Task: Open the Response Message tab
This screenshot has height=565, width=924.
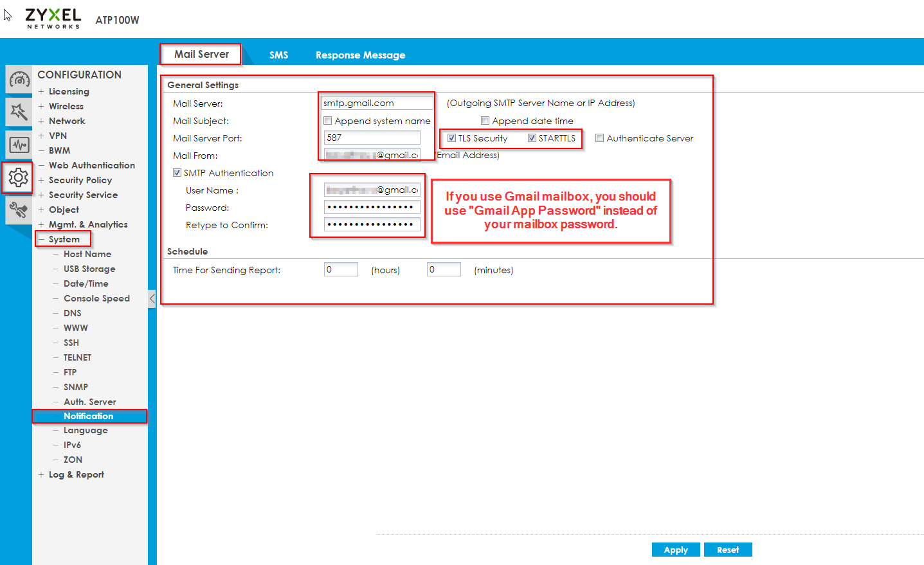Action: click(360, 55)
